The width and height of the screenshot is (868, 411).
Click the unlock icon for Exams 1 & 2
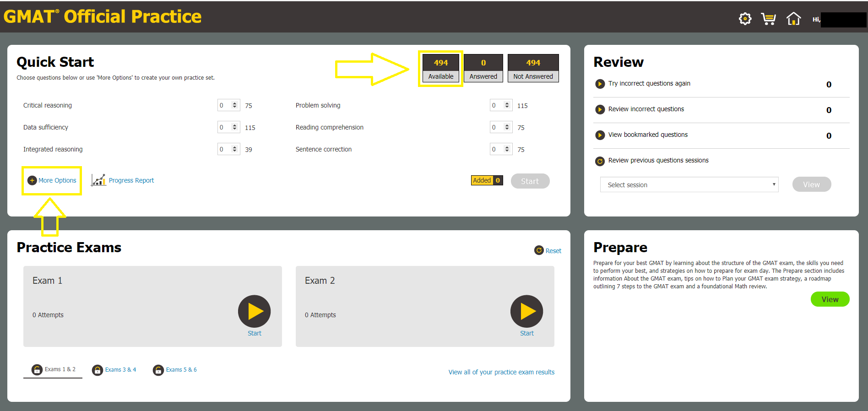[37, 369]
